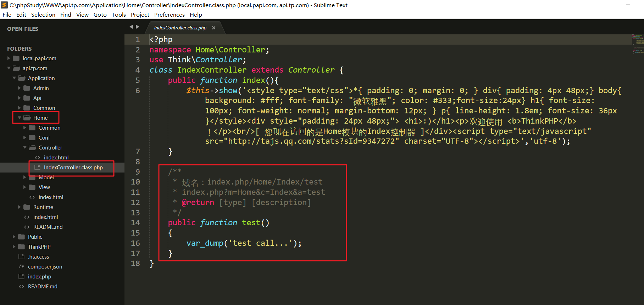The height and width of the screenshot is (305, 644).
Task: Expand the Runtime folder arrow
Action: (20, 207)
